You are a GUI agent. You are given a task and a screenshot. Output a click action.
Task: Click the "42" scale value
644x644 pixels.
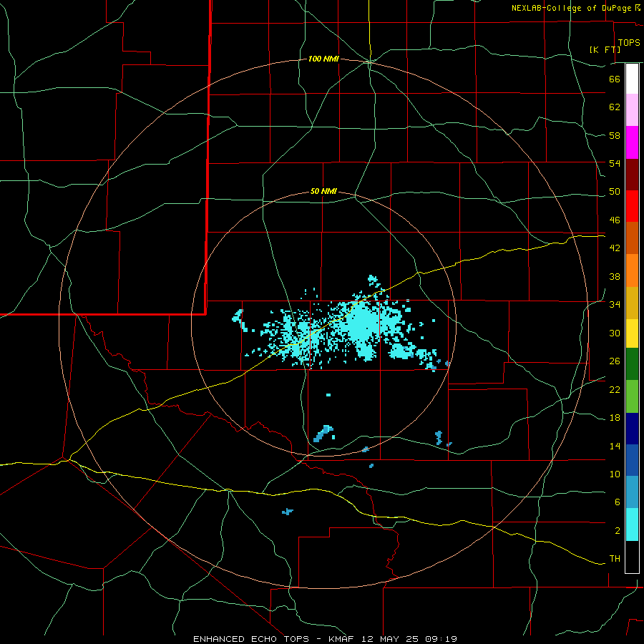pos(615,248)
